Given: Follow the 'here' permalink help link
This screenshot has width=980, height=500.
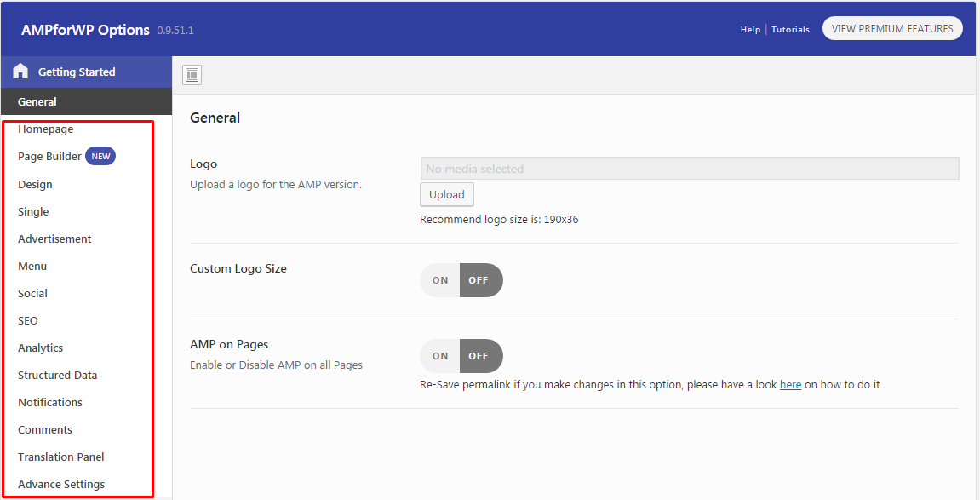Looking at the screenshot, I should tap(790, 385).
